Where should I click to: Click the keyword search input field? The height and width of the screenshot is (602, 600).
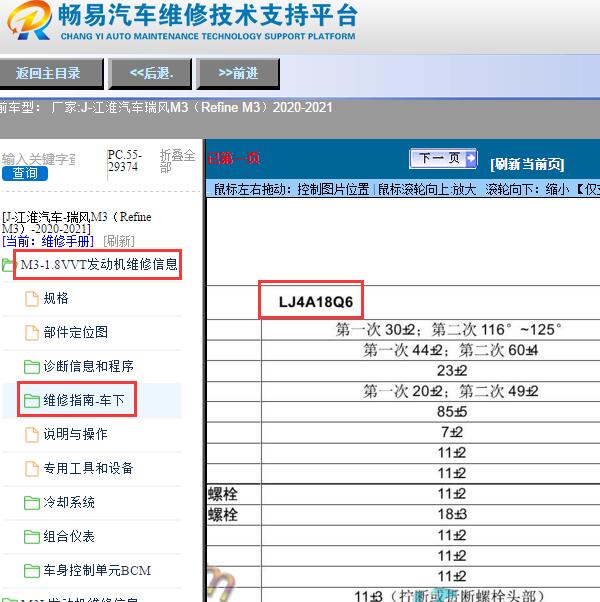[38, 159]
